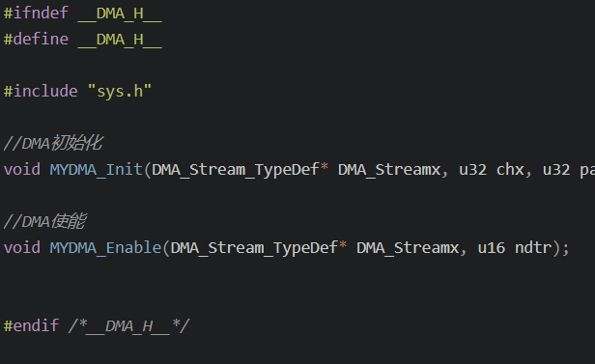
Task: Click DMA_Streamx parameter in MYDMA_Init
Action: pyautogui.click(x=389, y=170)
